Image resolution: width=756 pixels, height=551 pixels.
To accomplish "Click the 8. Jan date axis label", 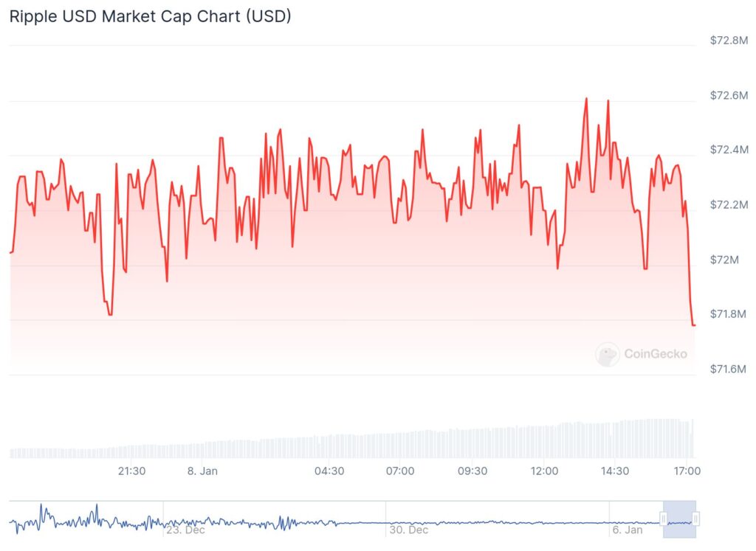I will point(200,471).
